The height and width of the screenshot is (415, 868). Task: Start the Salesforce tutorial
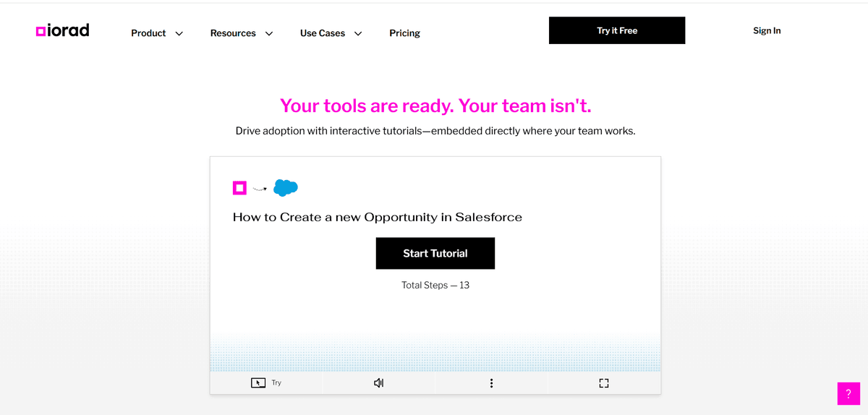coord(435,253)
